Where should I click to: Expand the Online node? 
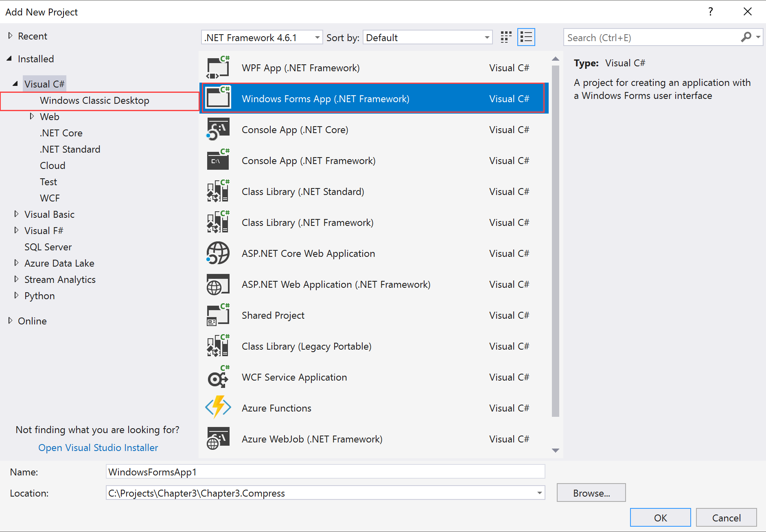coord(10,321)
